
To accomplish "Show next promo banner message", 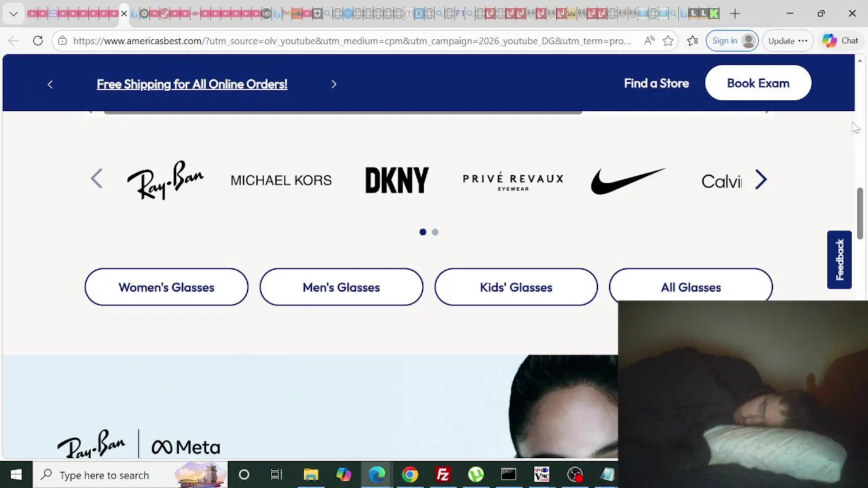I will 334,84.
